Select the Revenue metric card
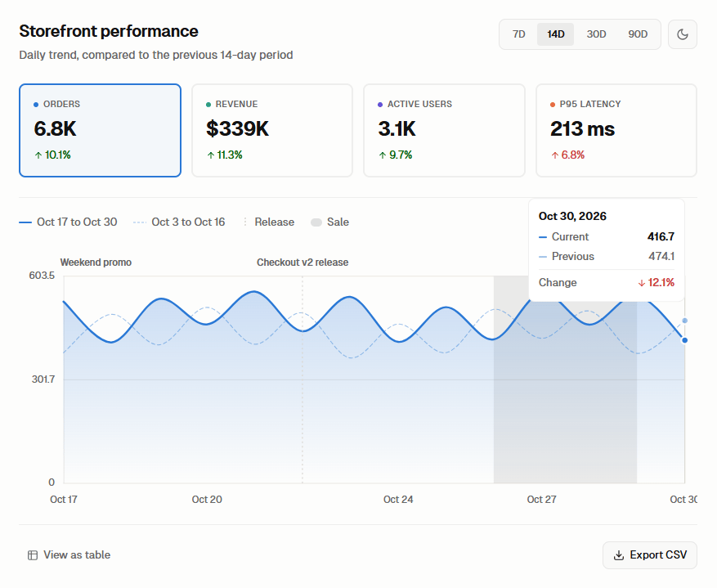Screen dimensions: 717x588 [272, 130]
